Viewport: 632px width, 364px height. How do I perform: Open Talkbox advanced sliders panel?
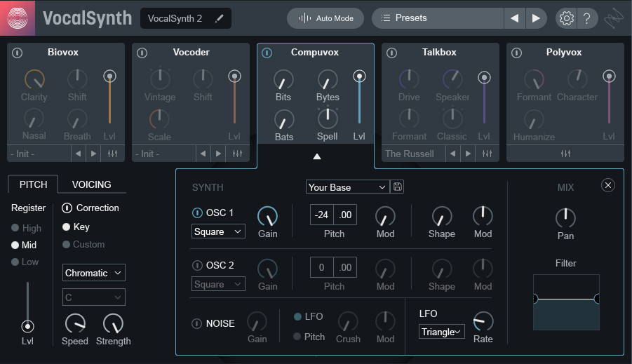pos(487,154)
